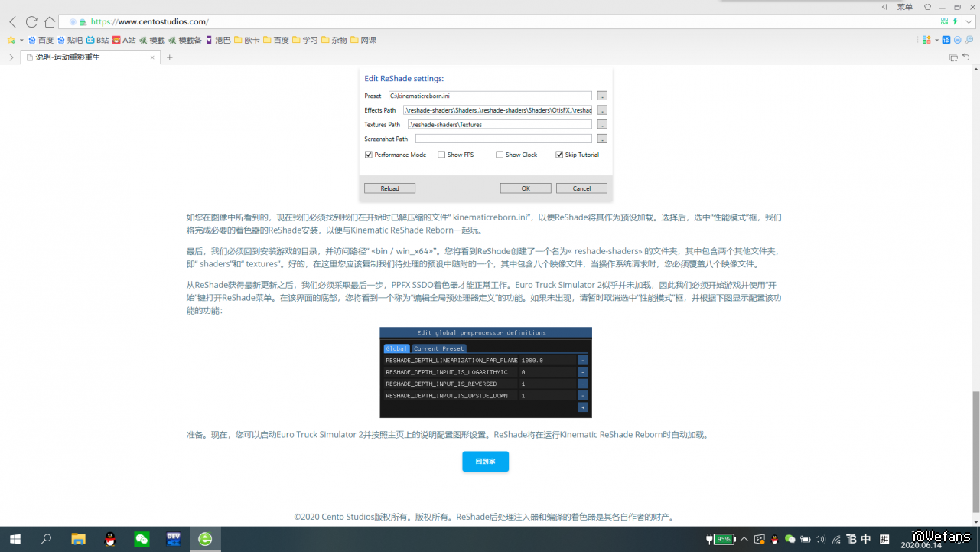
Task: Toggle the Performance Mode checkbox
Action: tap(369, 155)
